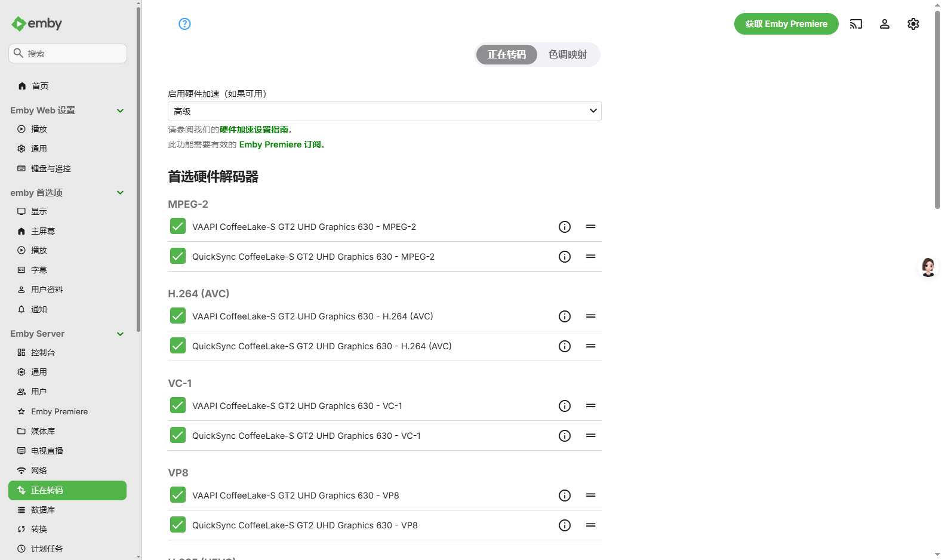942x560 pixels.
Task: Open the 启用硬件加速 dropdown
Action: click(384, 111)
